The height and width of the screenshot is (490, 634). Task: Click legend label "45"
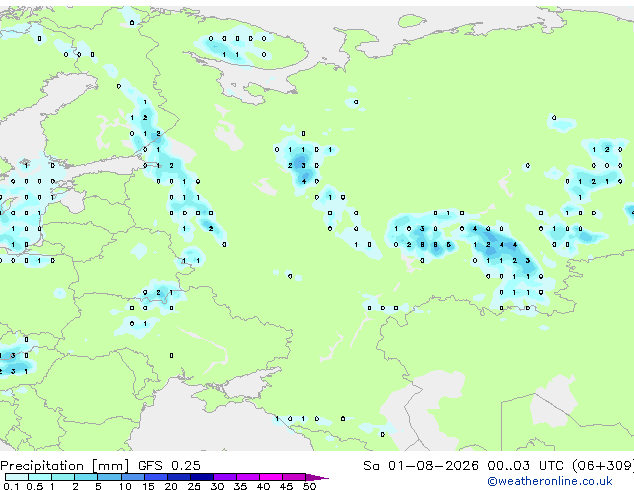click(x=286, y=486)
